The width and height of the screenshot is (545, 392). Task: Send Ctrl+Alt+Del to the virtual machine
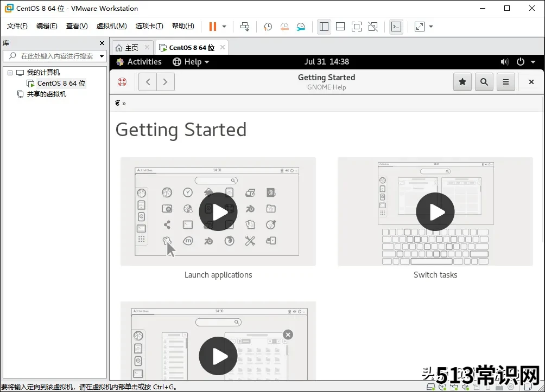click(x=245, y=27)
